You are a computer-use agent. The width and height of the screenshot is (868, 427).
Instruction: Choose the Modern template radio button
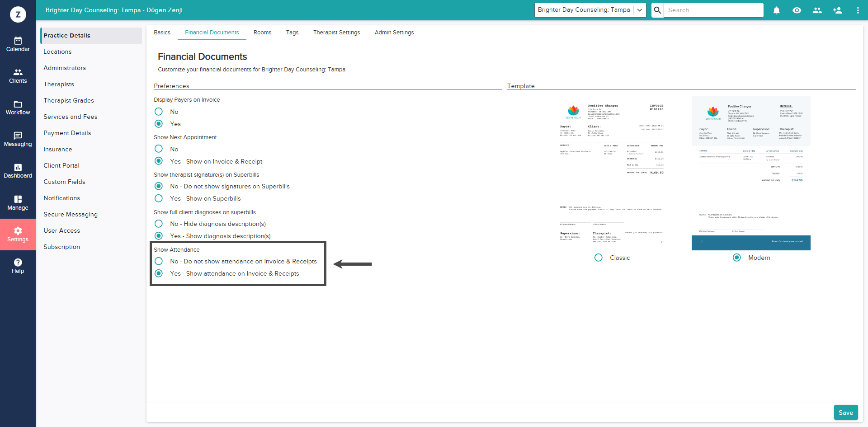click(x=737, y=258)
